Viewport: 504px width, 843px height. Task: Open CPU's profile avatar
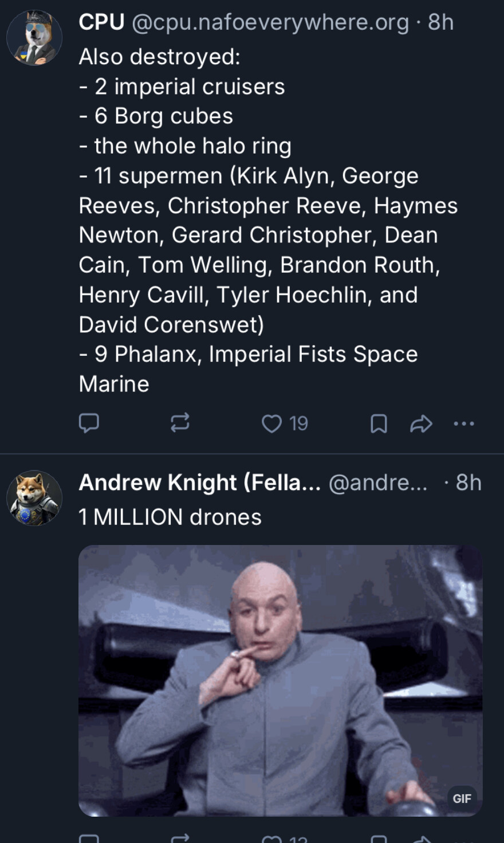coord(34,37)
